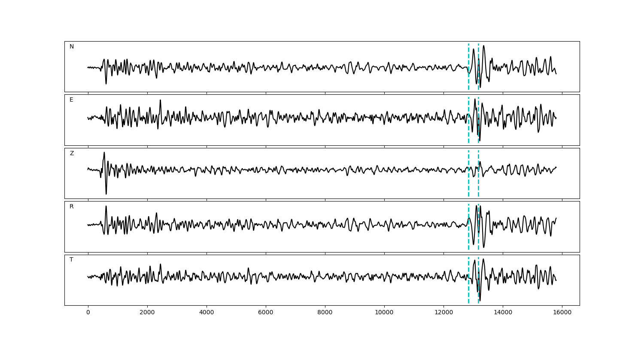Click the x-axis tick label 0
The width and height of the screenshot is (644, 343).
[x=88, y=313]
